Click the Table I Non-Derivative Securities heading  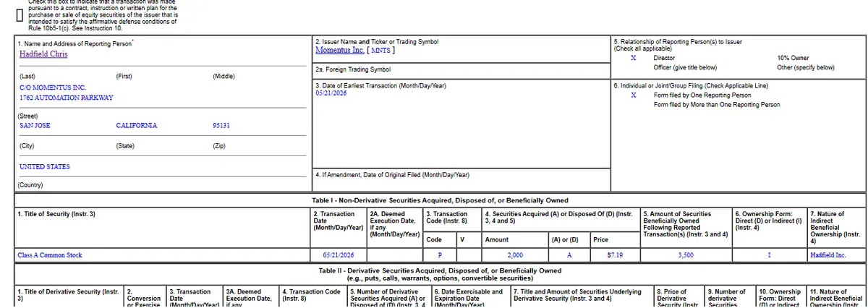point(440,200)
